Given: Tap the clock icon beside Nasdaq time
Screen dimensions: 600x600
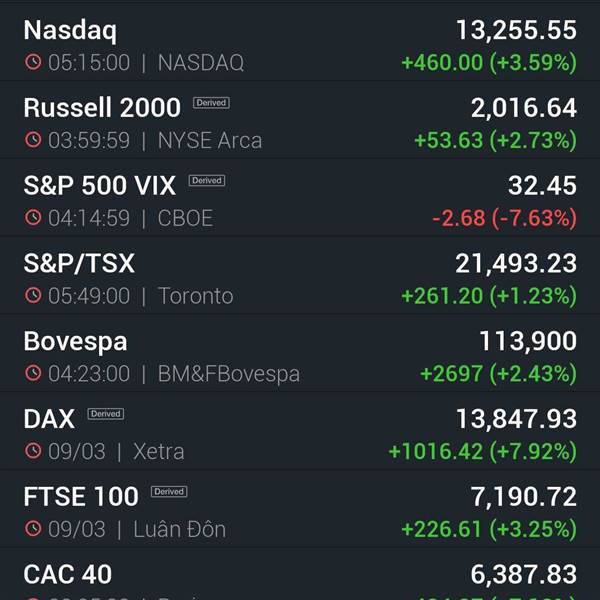Looking at the screenshot, I should pyautogui.click(x=33, y=62).
